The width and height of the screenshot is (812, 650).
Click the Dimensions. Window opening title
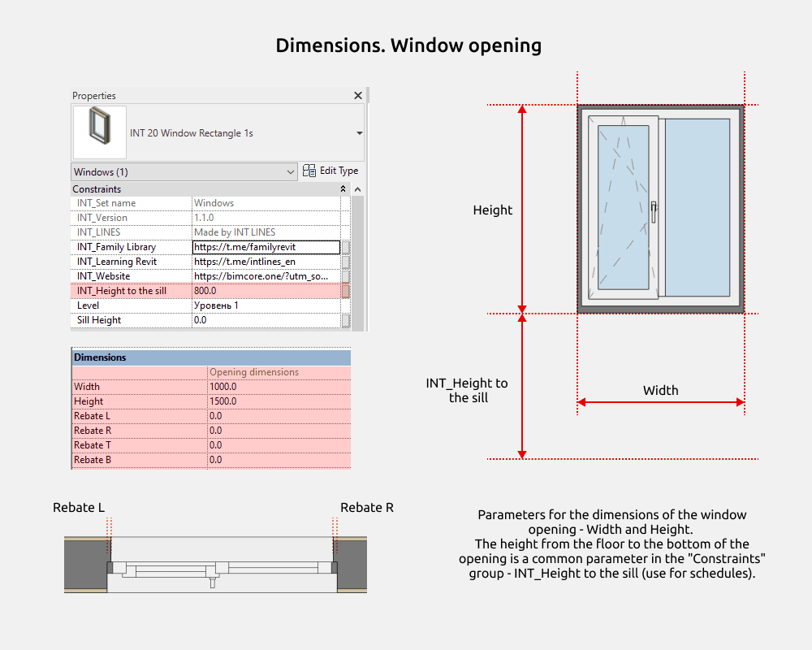click(408, 45)
